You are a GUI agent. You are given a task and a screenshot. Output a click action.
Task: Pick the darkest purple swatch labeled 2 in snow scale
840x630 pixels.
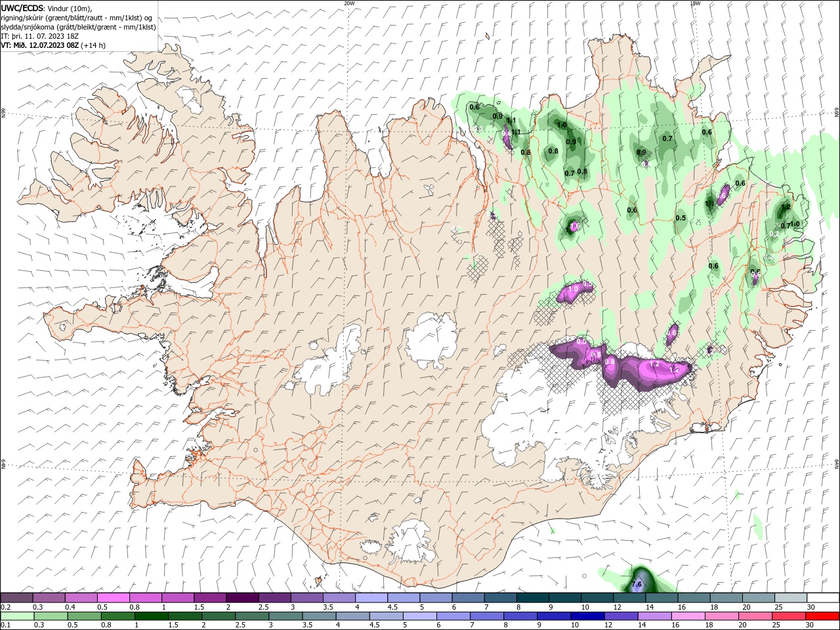click(x=242, y=598)
